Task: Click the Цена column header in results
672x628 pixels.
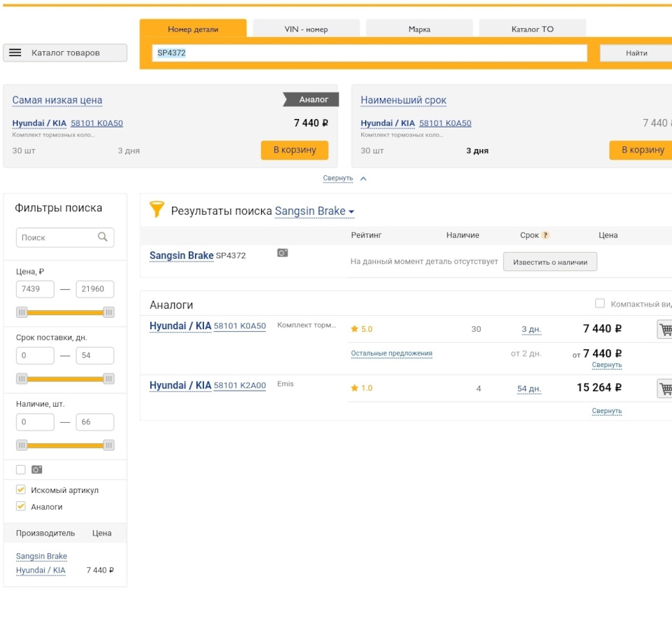Action: (x=608, y=235)
